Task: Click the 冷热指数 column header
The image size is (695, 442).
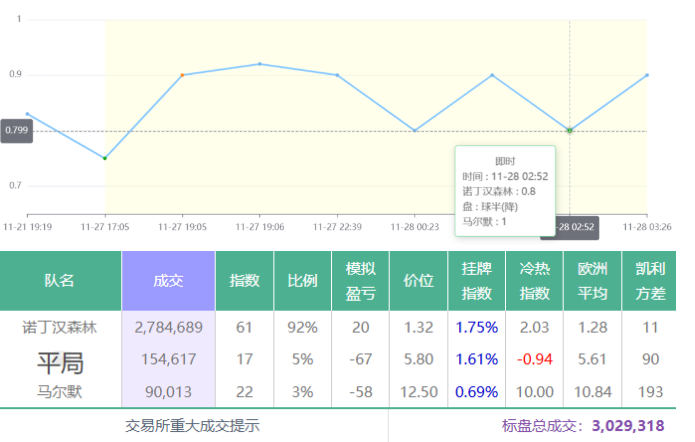Action: pos(535,281)
